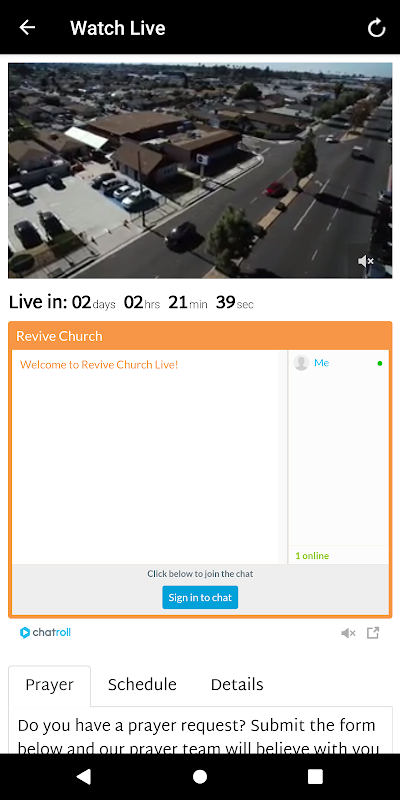Click the 1 online counter
This screenshot has height=800, width=400.
(312, 556)
